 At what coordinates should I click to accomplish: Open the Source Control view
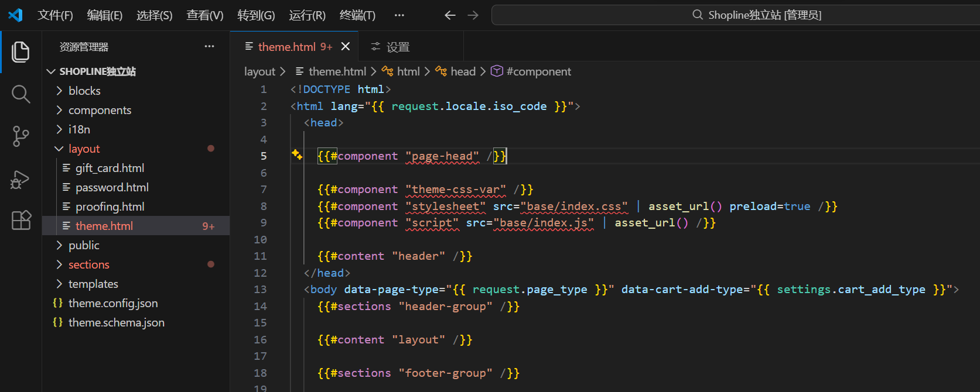21,136
